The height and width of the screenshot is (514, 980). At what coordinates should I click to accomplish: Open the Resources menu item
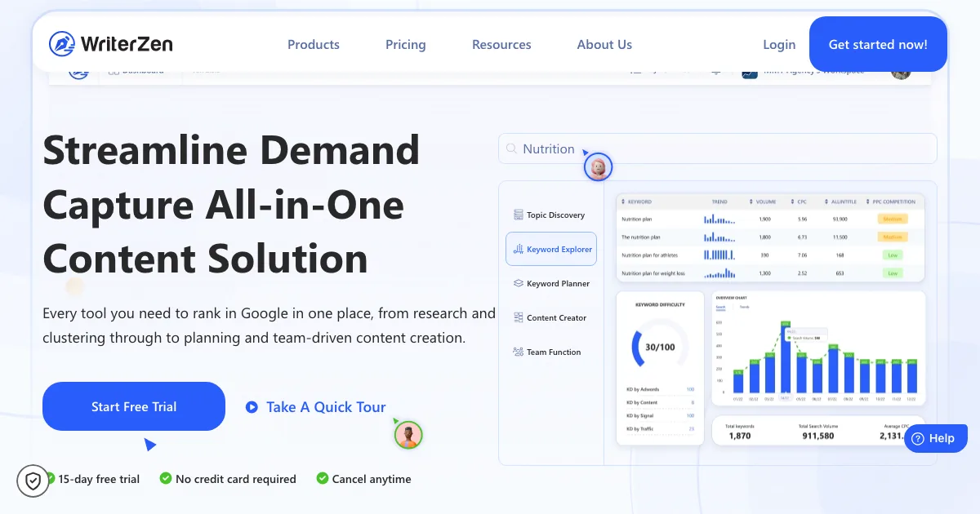coord(501,45)
